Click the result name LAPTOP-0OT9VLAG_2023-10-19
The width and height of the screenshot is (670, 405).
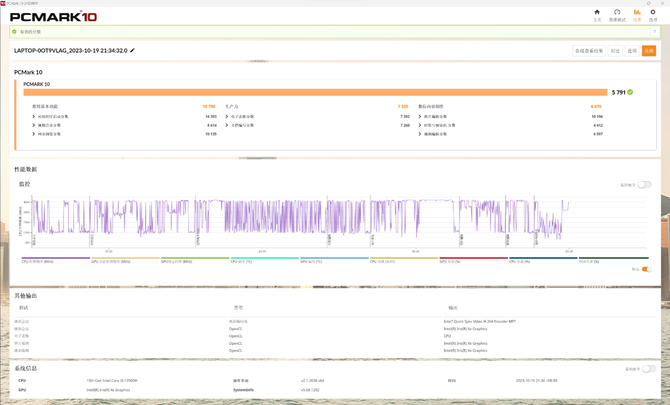71,50
